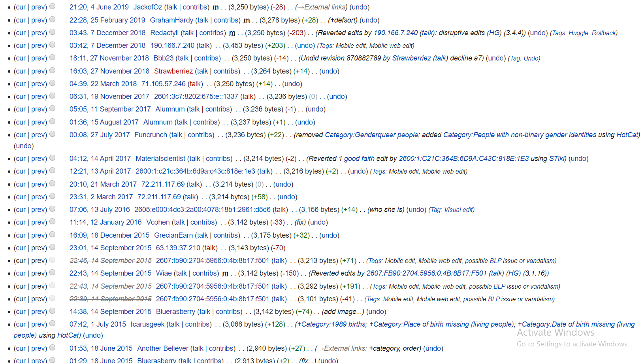Open Funcrunch user page
This screenshot has height=363, width=644.
point(151,135)
